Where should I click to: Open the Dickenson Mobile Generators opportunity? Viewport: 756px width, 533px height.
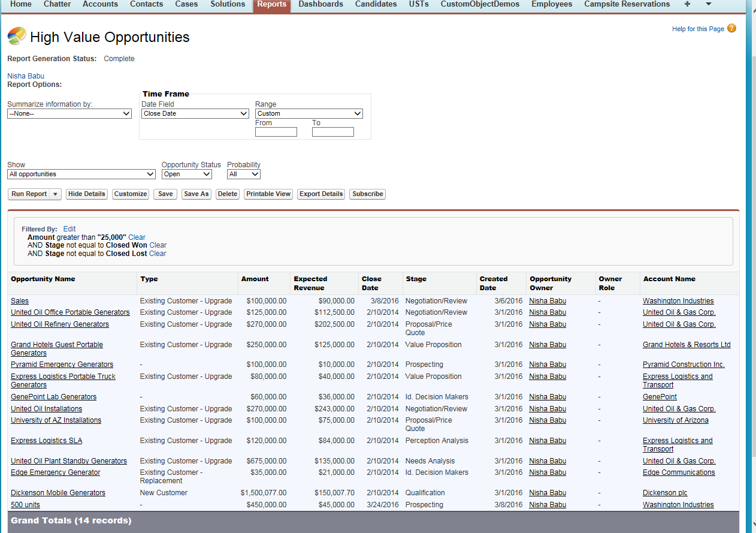[58, 493]
